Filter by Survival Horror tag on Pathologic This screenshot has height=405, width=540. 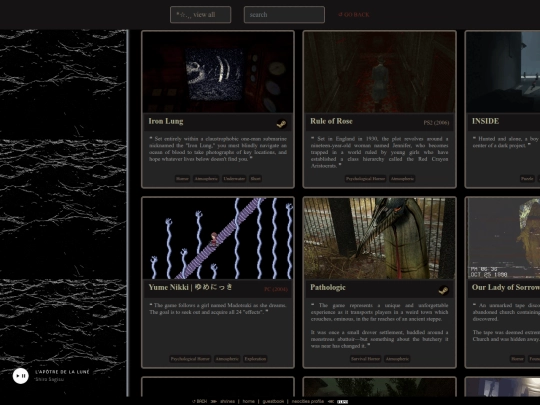(x=365, y=359)
